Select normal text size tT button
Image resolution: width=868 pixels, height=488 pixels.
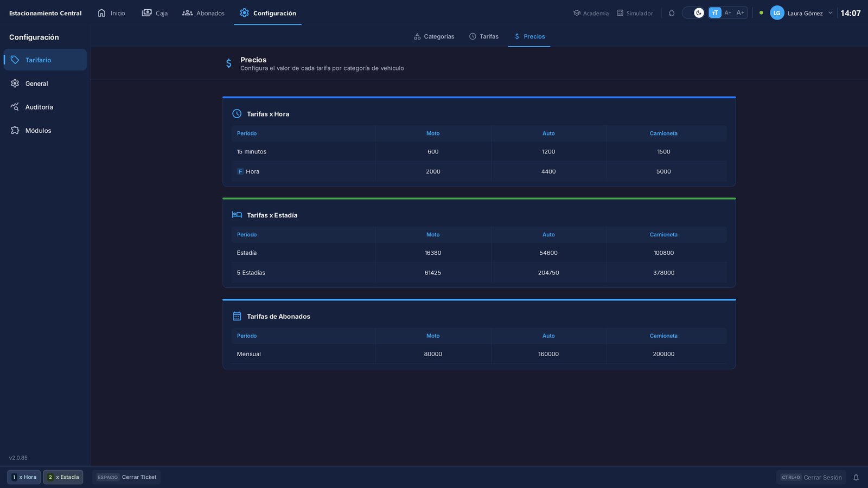click(715, 13)
